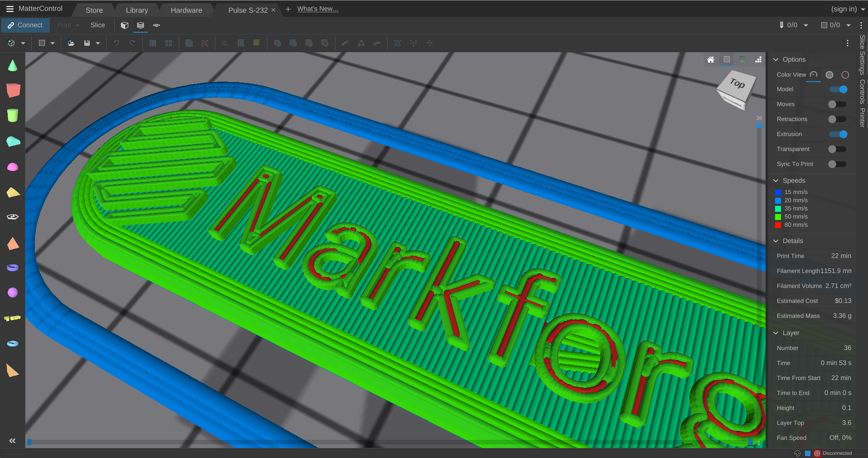Select speed color view gauge icon
Screen dimensions: 868x458
[814, 74]
